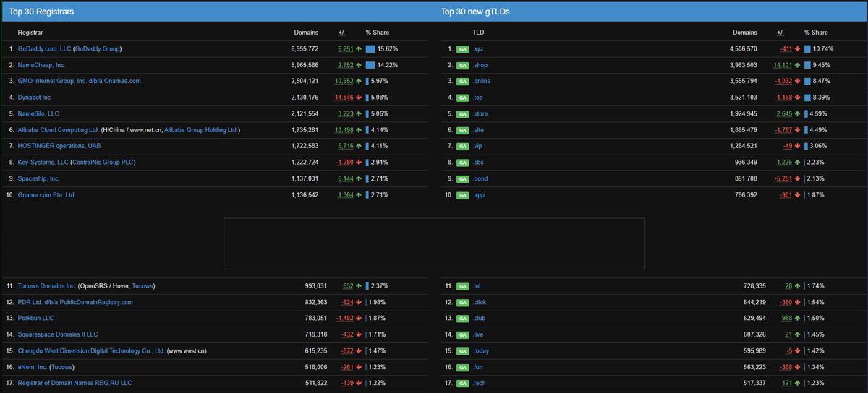
Task: Open the Porkbun LLC registrar link
Action: click(35, 318)
